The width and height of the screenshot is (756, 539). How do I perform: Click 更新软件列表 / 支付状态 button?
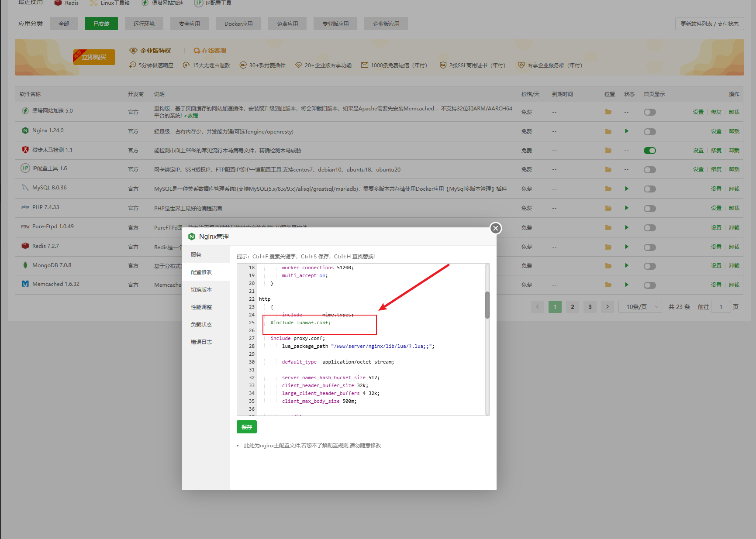tap(710, 24)
